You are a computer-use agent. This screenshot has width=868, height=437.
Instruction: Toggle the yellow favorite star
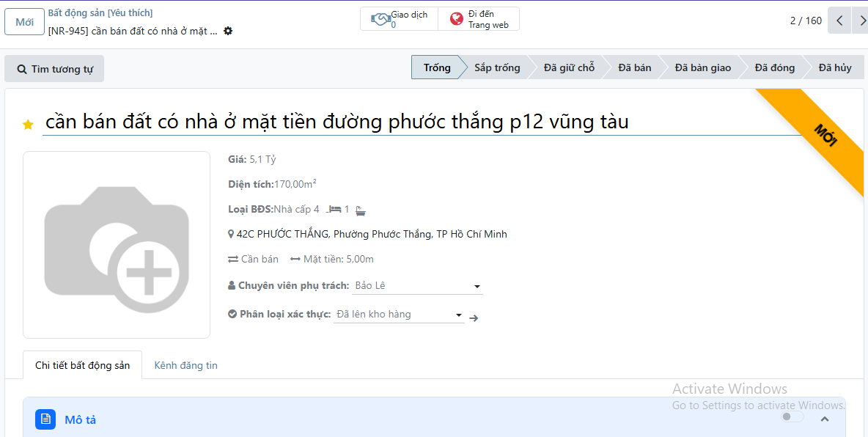(x=28, y=125)
